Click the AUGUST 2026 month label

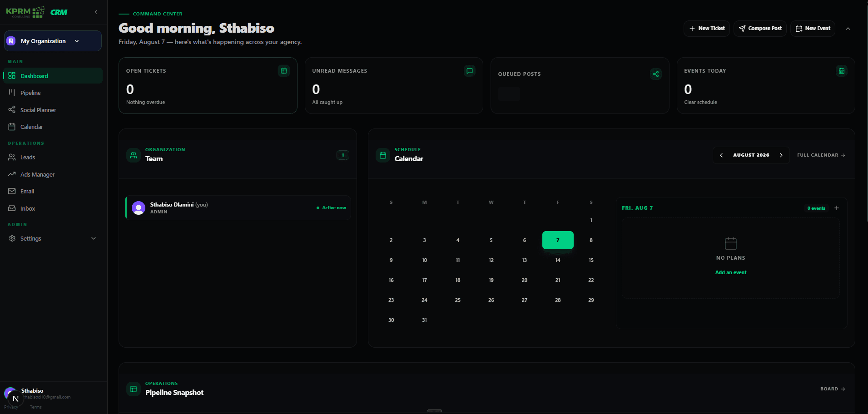click(751, 155)
